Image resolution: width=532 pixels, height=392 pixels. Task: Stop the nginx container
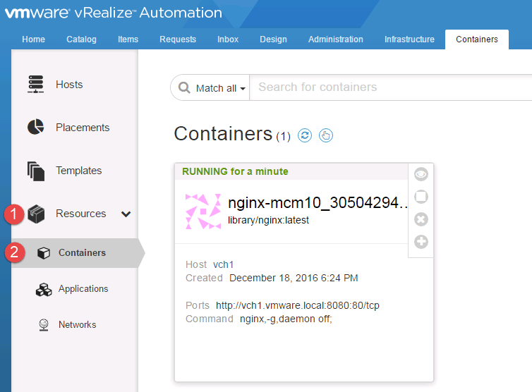[421, 197]
